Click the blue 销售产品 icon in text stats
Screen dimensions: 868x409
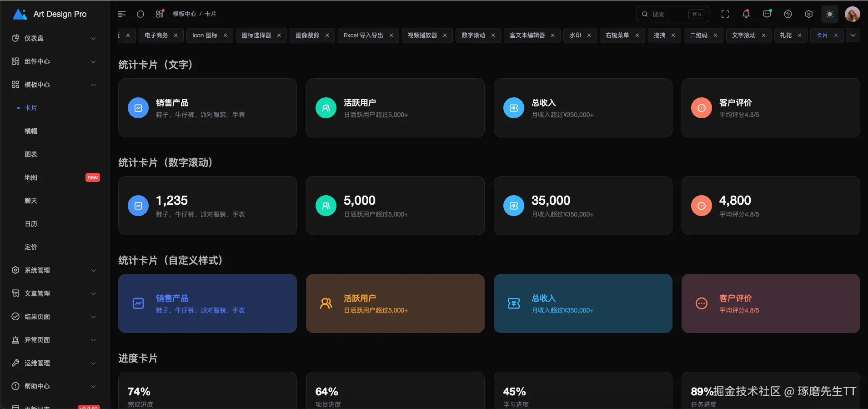pos(138,108)
